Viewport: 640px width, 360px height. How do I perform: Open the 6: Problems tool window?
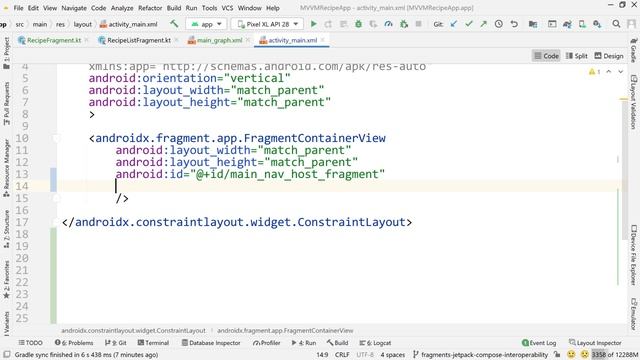pos(74,342)
